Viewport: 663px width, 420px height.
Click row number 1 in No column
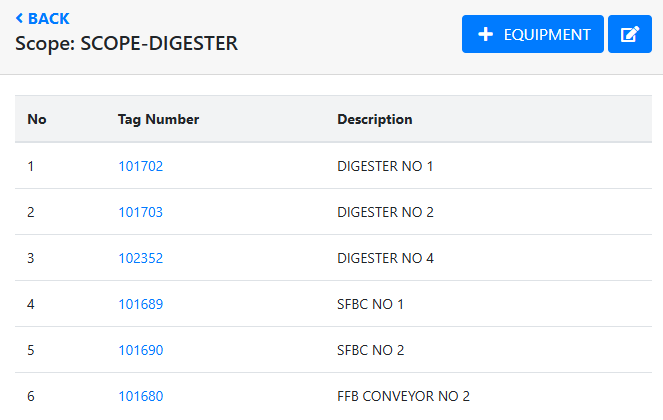(31, 166)
